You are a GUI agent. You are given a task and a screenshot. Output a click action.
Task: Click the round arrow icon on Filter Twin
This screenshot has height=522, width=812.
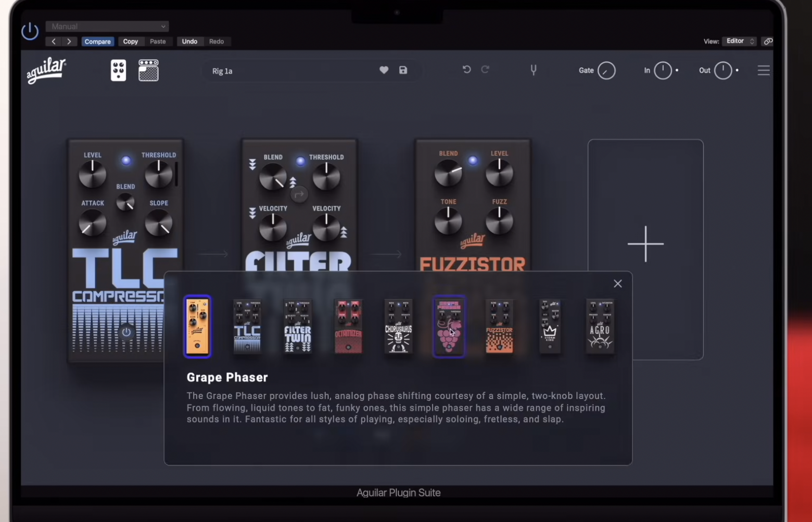pos(299,195)
